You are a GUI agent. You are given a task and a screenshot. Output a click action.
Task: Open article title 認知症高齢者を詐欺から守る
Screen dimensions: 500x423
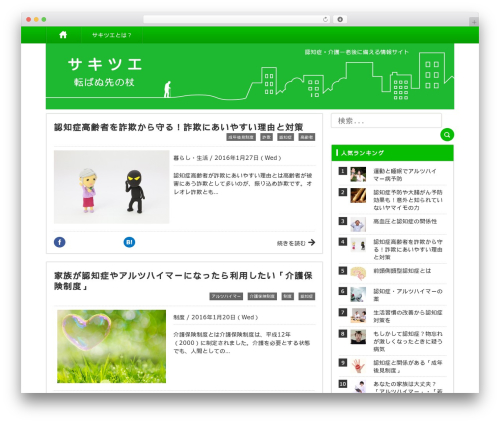click(178, 127)
